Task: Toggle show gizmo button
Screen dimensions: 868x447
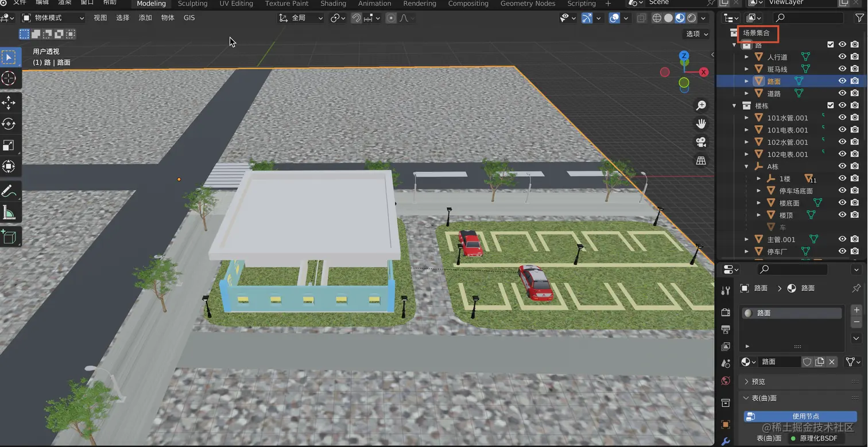Action: pyautogui.click(x=586, y=18)
